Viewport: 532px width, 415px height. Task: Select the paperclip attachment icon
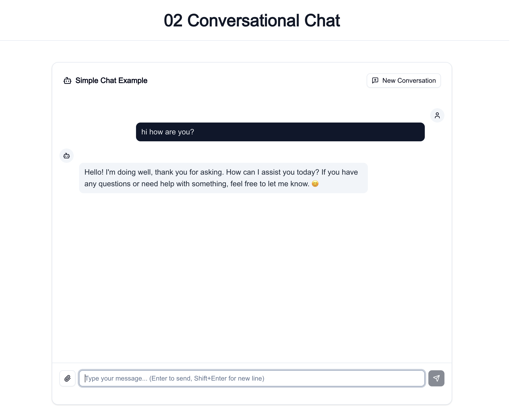pyautogui.click(x=67, y=378)
